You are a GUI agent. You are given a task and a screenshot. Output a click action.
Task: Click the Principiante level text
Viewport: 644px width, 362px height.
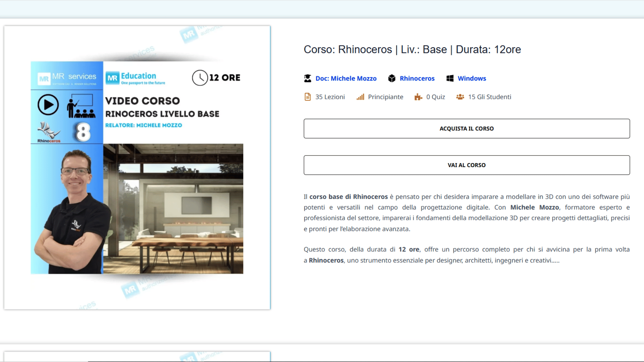pos(385,97)
